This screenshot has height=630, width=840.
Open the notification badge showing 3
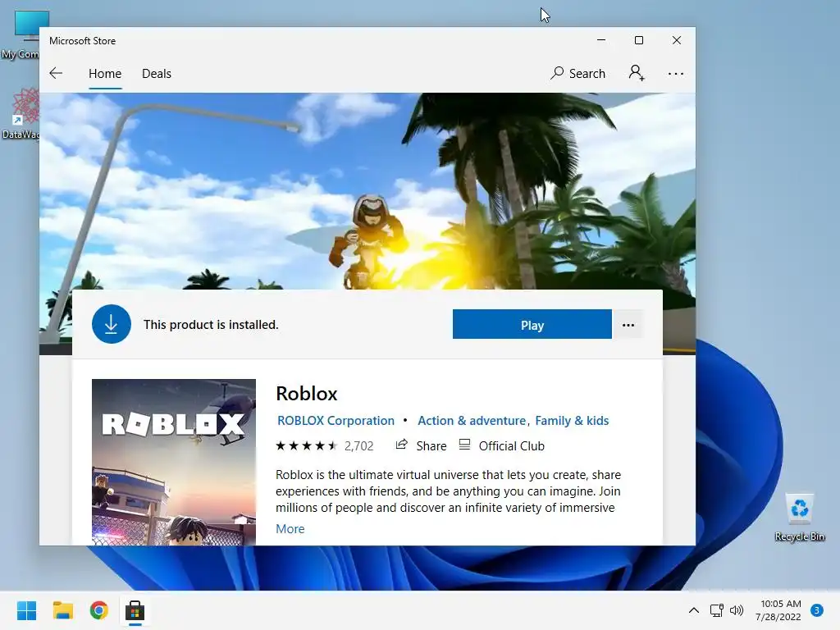816,610
